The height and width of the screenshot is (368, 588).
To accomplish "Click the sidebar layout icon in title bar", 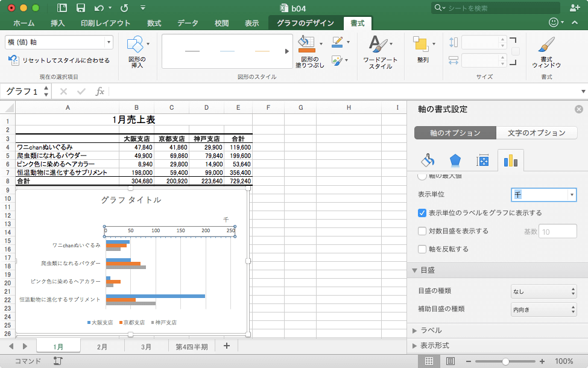I will click(x=62, y=8).
